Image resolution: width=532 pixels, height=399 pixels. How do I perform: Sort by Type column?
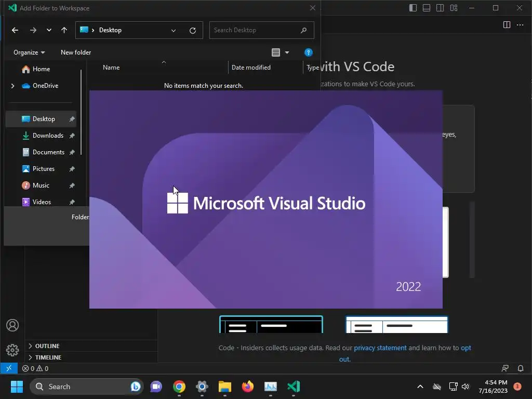pos(312,68)
